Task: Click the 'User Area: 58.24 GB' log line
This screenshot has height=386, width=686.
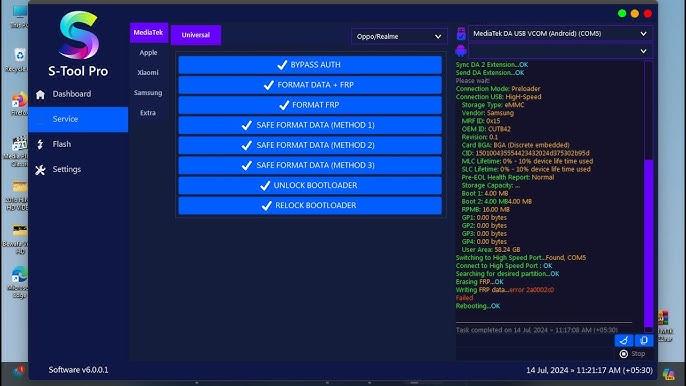Action: tap(491, 249)
